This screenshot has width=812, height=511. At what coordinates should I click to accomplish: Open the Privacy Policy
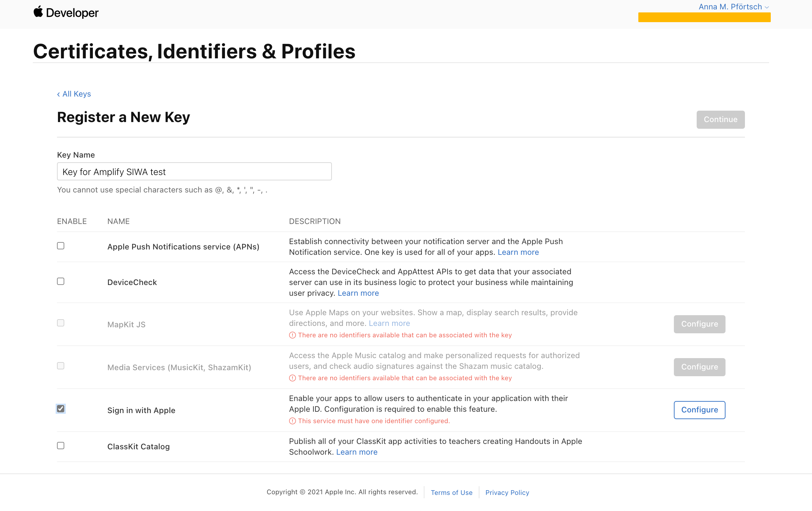[x=507, y=492]
